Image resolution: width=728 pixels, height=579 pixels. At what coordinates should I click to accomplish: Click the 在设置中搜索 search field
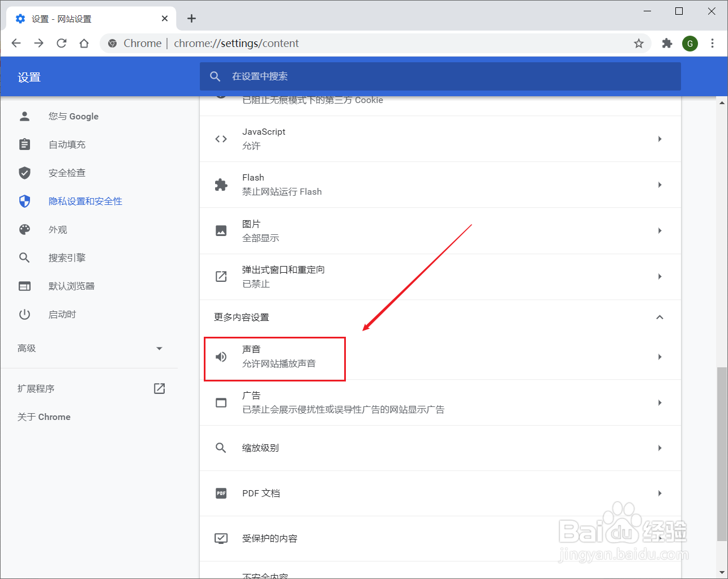click(x=396, y=76)
